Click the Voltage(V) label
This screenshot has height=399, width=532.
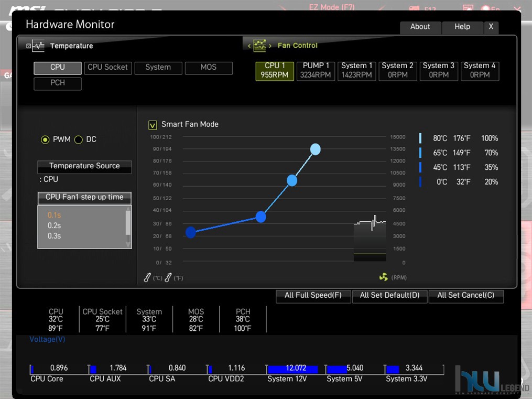(x=48, y=339)
